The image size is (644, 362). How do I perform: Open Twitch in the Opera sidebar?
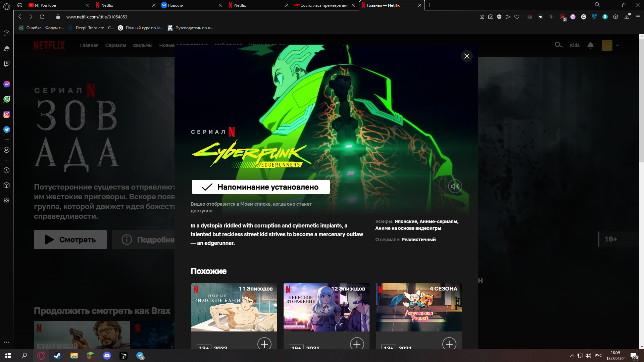coord(7,64)
